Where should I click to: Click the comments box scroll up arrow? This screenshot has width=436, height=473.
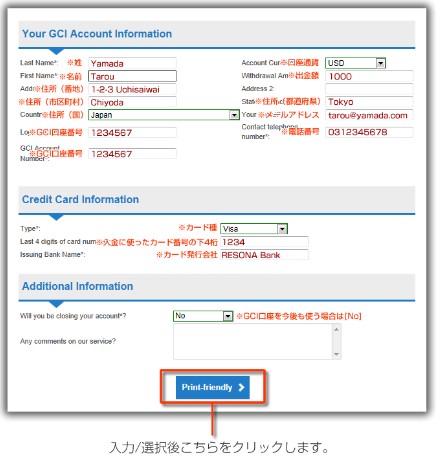point(336,329)
